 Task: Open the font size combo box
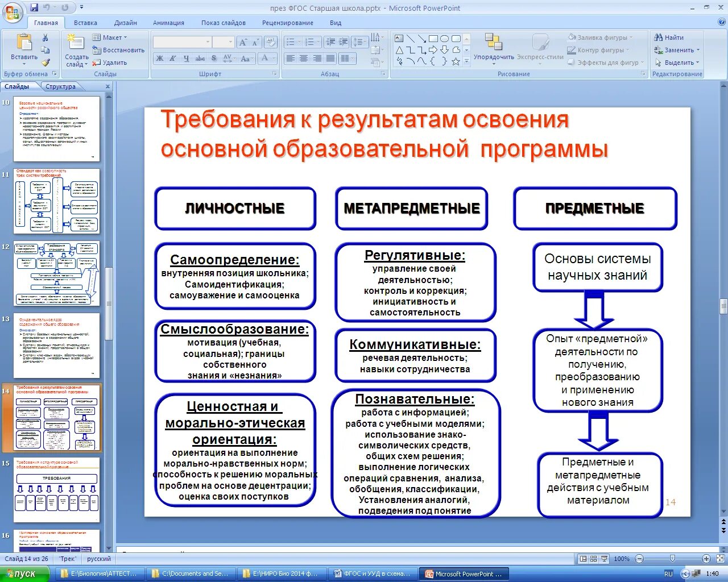223,42
